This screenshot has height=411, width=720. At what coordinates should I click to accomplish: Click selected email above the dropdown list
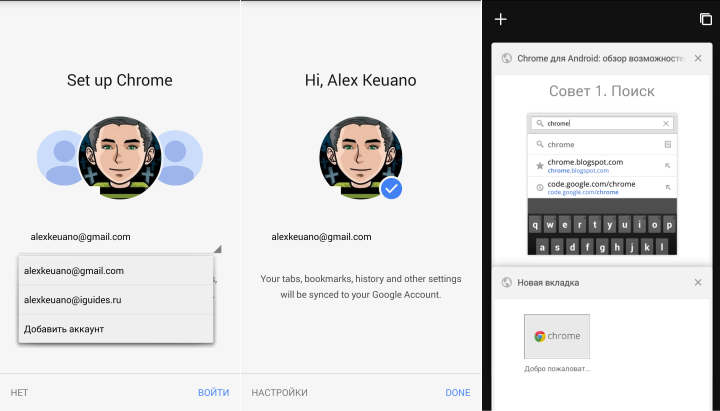click(x=80, y=237)
